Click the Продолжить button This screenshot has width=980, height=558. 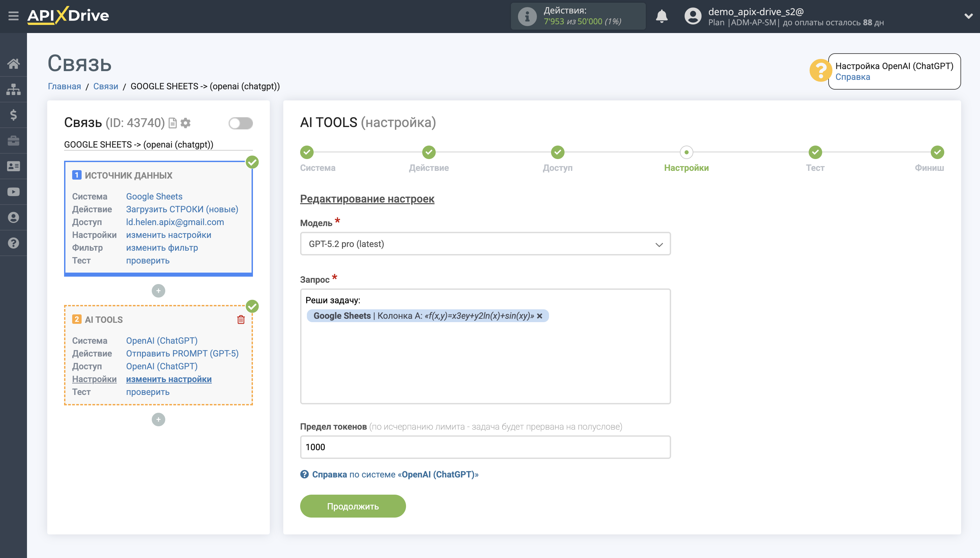point(353,506)
